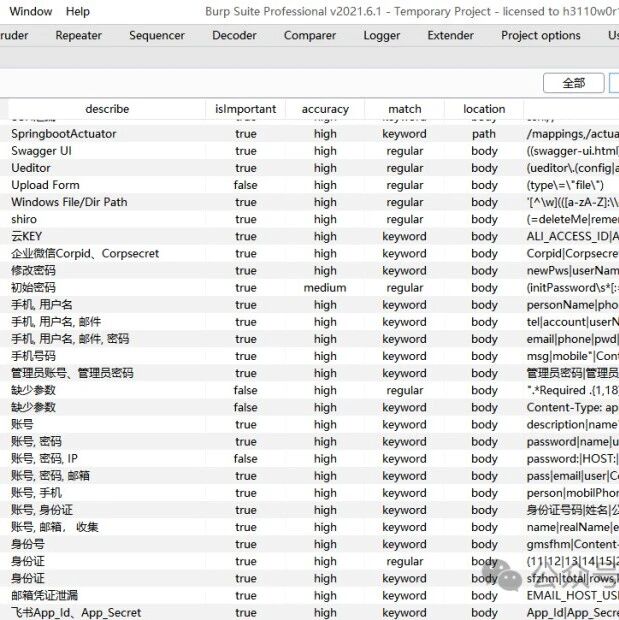Sort by the accuracy column header
This screenshot has height=620, width=619.
[x=325, y=109]
